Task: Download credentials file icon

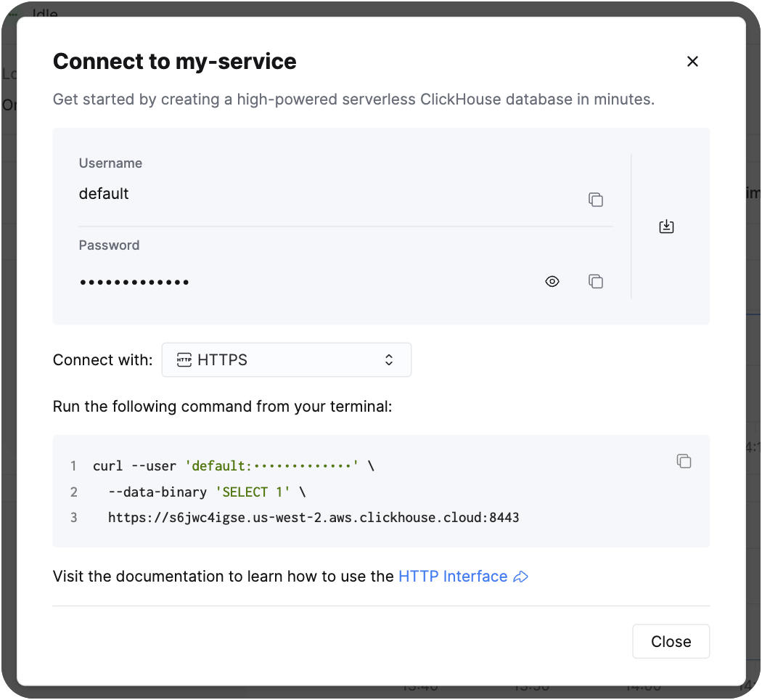Action: (666, 227)
